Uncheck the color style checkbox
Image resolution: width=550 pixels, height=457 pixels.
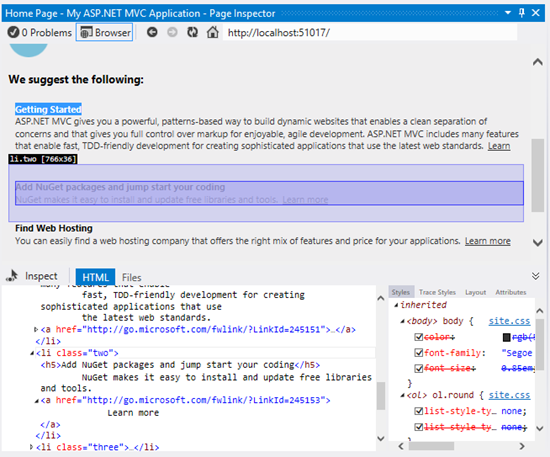click(x=418, y=337)
